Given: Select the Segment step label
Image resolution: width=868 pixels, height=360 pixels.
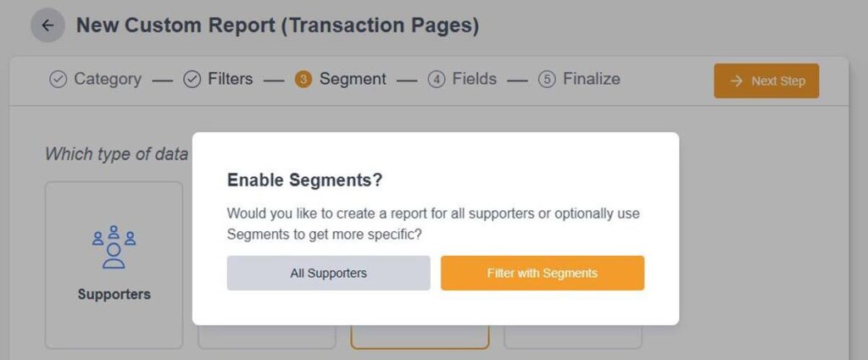Looking at the screenshot, I should point(353,79).
